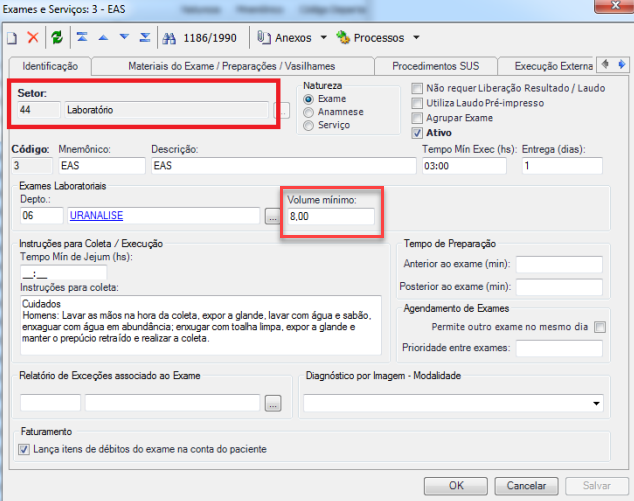
Task: Select the Serviço radio button
Action: 308,126
